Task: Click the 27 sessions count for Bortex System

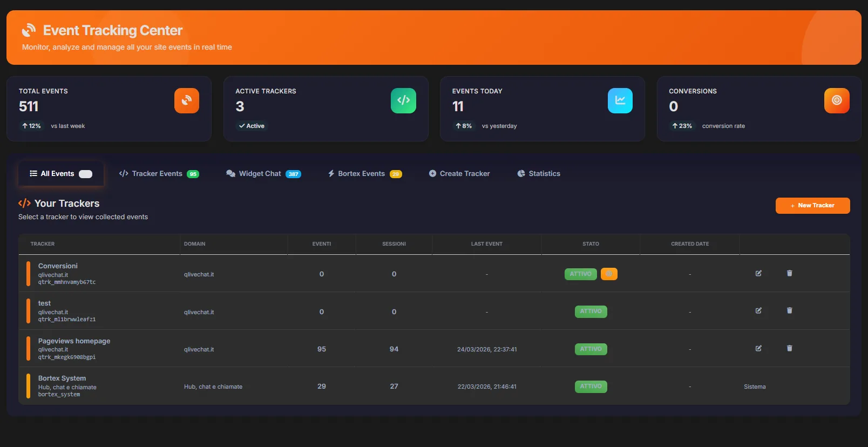Action: (x=394, y=387)
